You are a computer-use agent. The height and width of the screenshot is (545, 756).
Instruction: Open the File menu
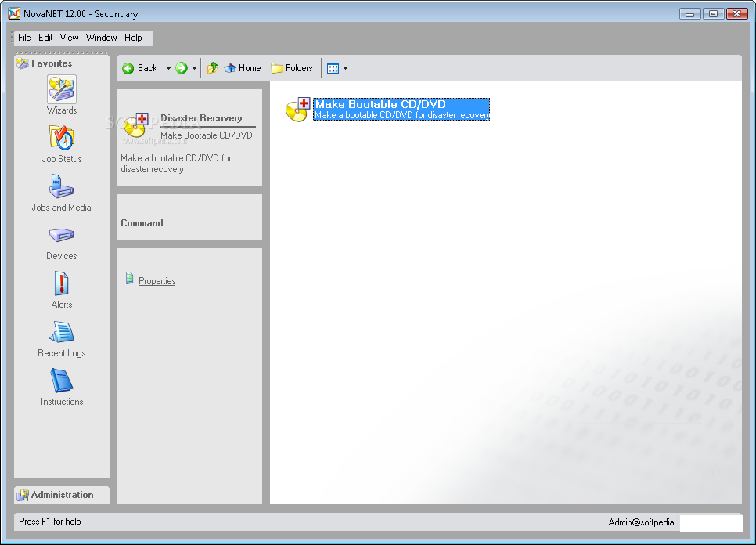[x=24, y=38]
